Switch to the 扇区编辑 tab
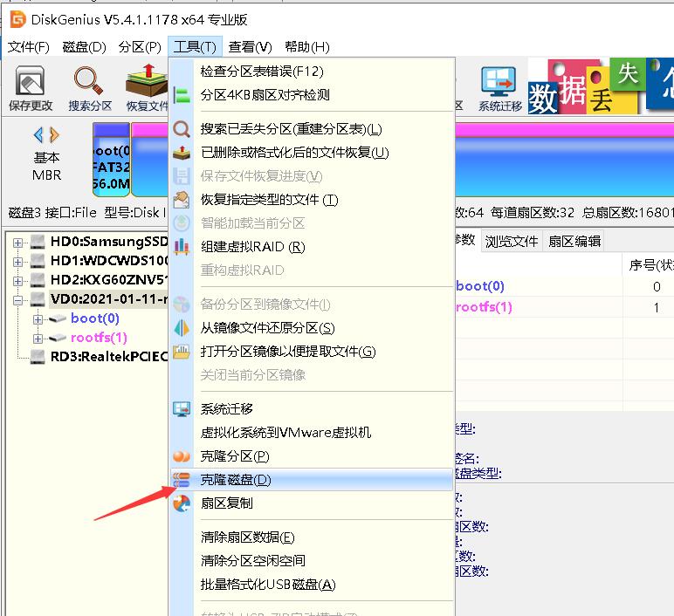674x616 pixels. (574, 242)
